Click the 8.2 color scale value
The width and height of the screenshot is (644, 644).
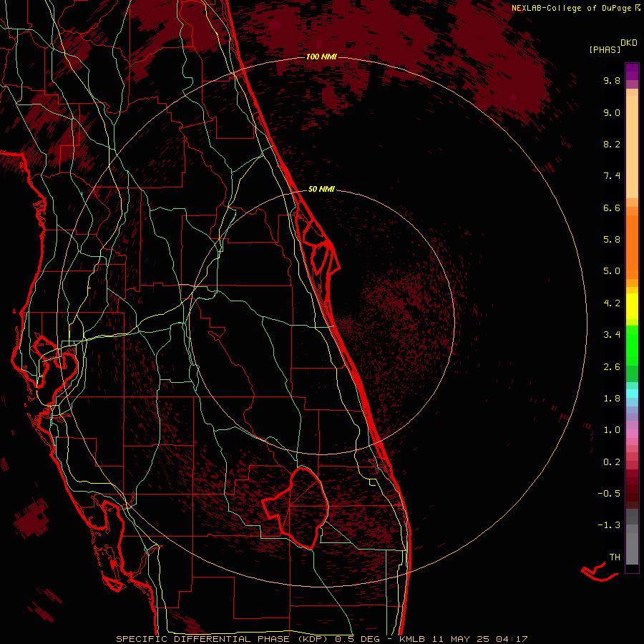612,144
